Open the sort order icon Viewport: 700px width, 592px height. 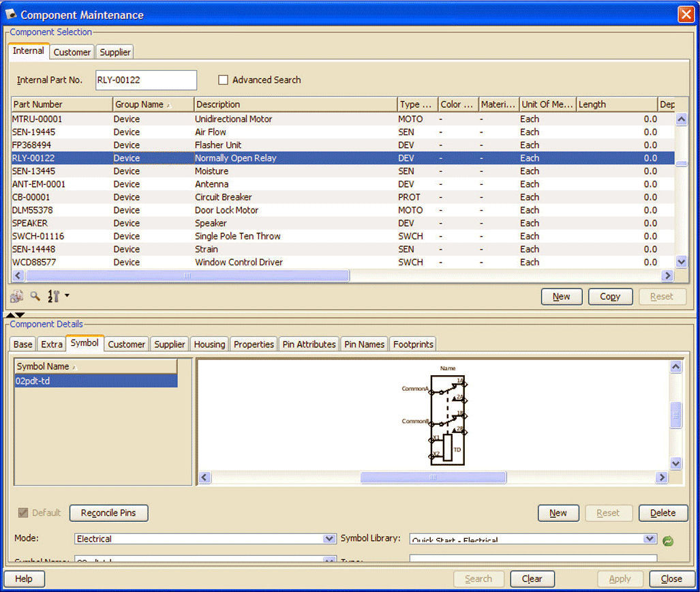pos(54,296)
